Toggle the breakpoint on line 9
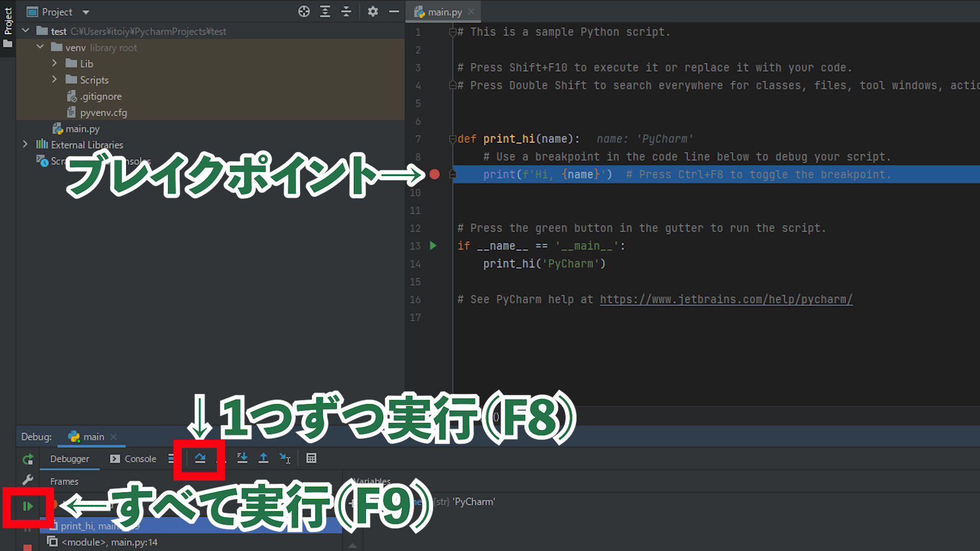The width and height of the screenshot is (980, 551). pos(434,174)
